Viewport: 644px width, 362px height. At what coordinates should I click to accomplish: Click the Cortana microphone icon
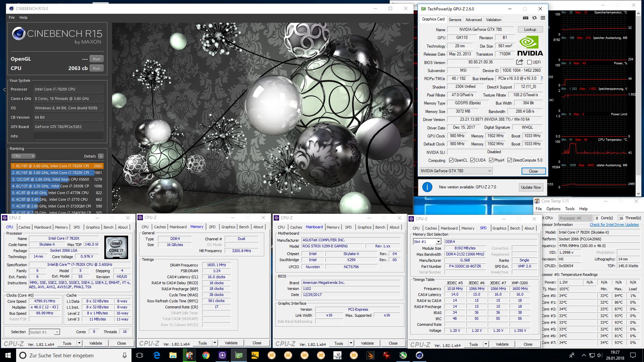(124, 355)
